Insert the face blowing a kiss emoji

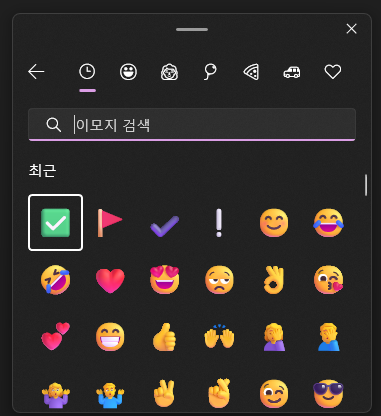pos(328,280)
